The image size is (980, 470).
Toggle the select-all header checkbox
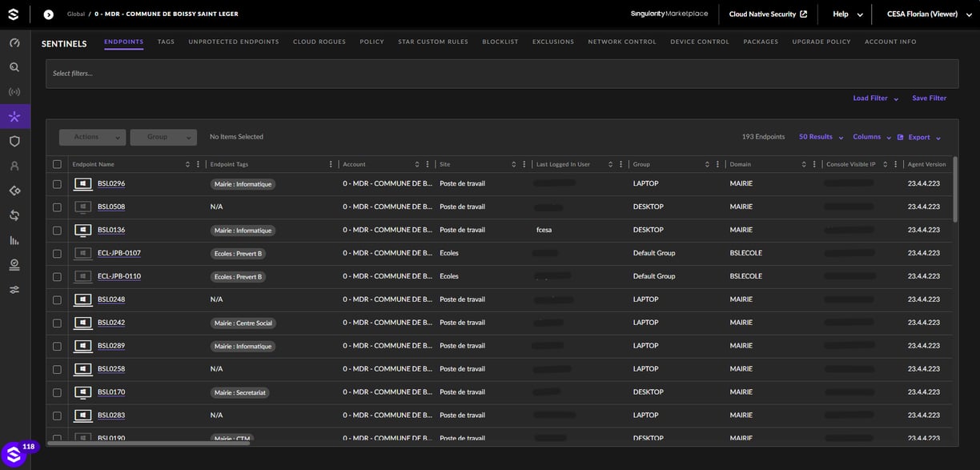pyautogui.click(x=57, y=164)
